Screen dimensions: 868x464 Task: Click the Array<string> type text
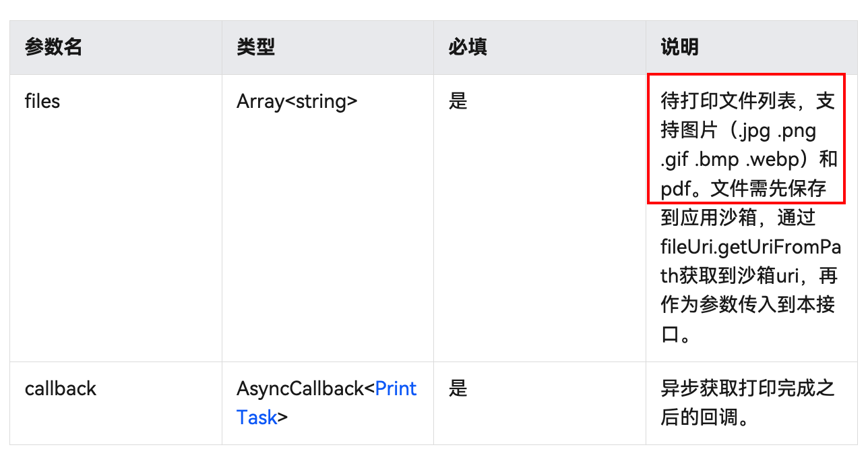[x=297, y=102]
